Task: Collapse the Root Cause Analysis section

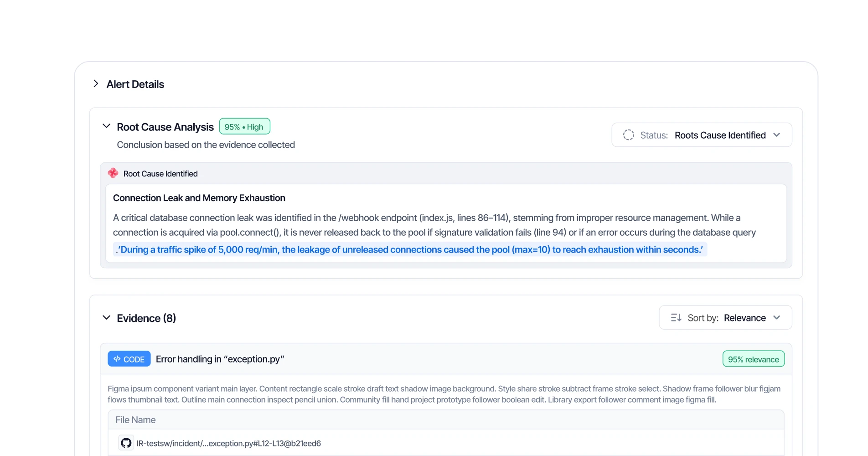Action: [106, 126]
